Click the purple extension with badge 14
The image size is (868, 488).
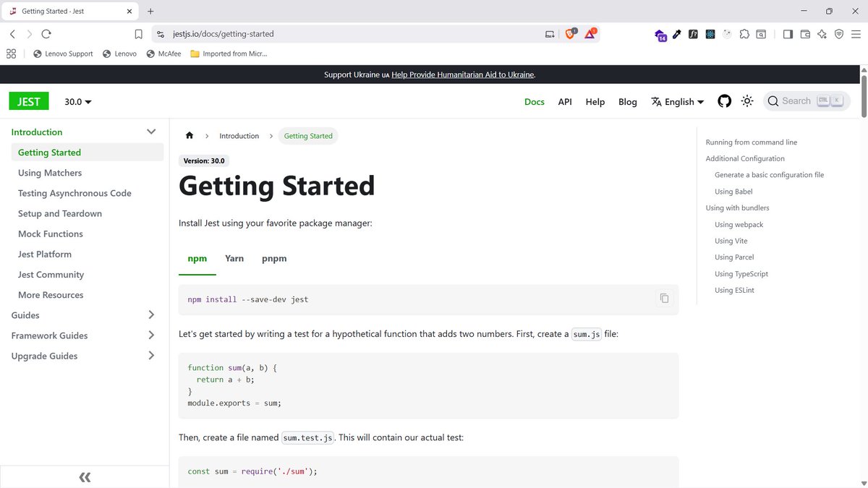(660, 34)
